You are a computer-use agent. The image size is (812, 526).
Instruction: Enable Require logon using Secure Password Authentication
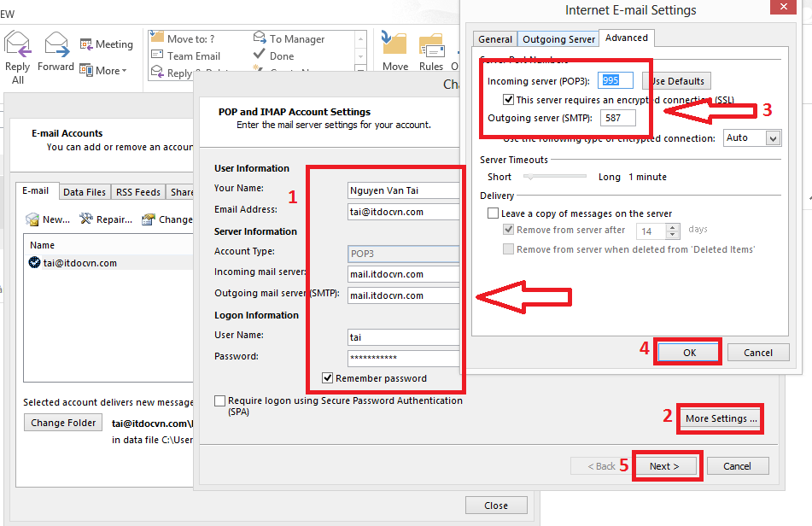(220, 400)
